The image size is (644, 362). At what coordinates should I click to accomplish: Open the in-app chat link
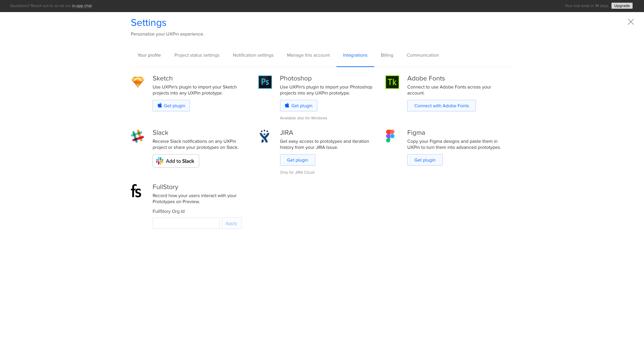[x=82, y=6]
